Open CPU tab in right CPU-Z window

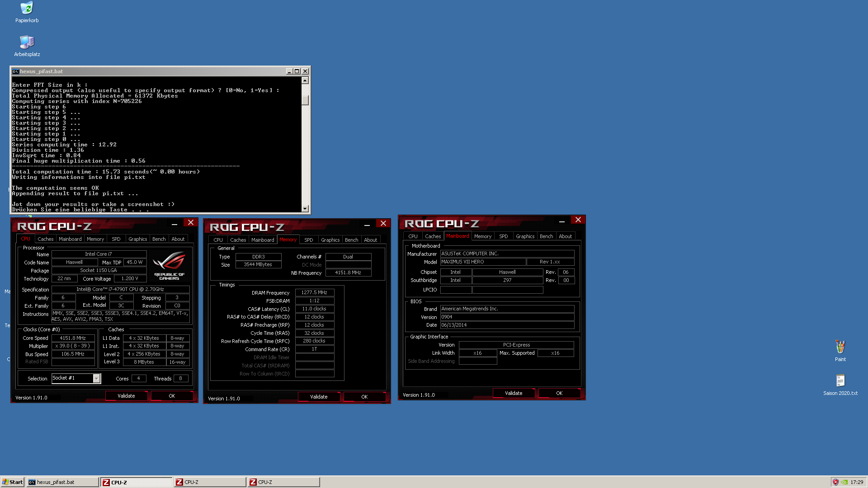click(413, 236)
